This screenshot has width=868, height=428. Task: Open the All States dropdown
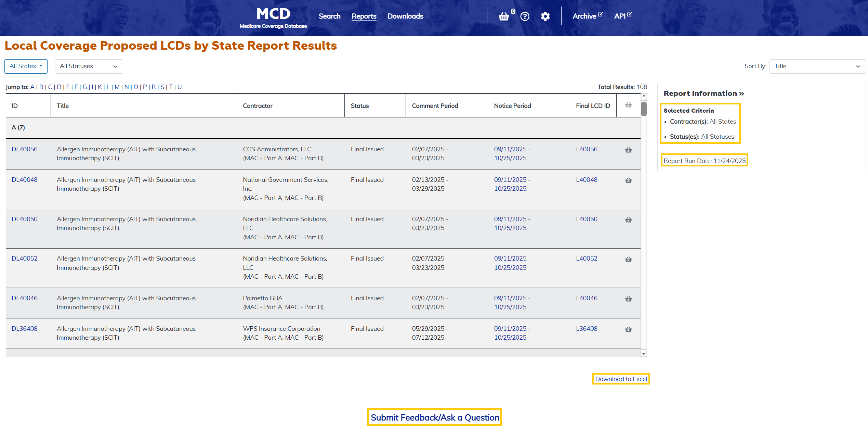tap(26, 66)
